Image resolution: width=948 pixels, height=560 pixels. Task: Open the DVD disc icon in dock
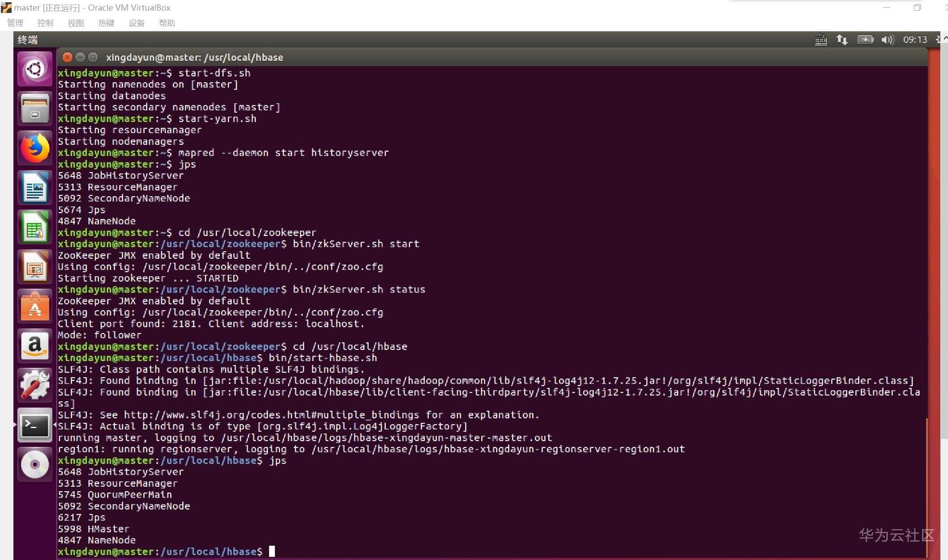click(35, 464)
